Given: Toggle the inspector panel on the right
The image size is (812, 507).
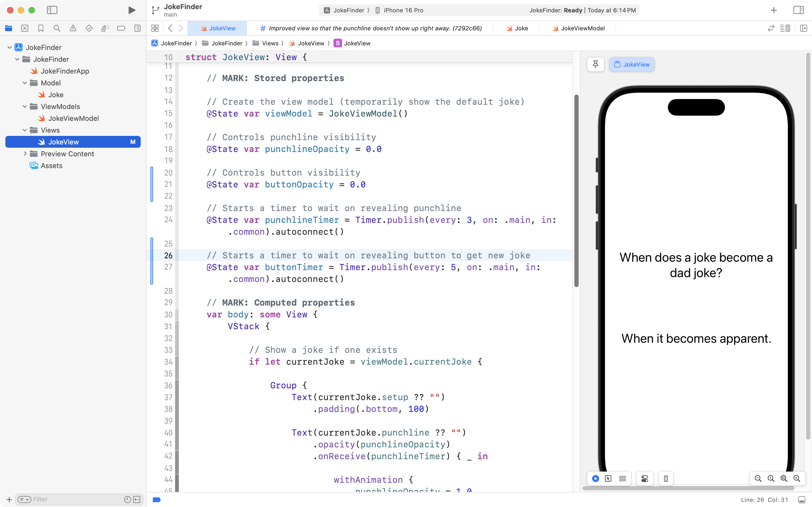Looking at the screenshot, I should (x=798, y=10).
